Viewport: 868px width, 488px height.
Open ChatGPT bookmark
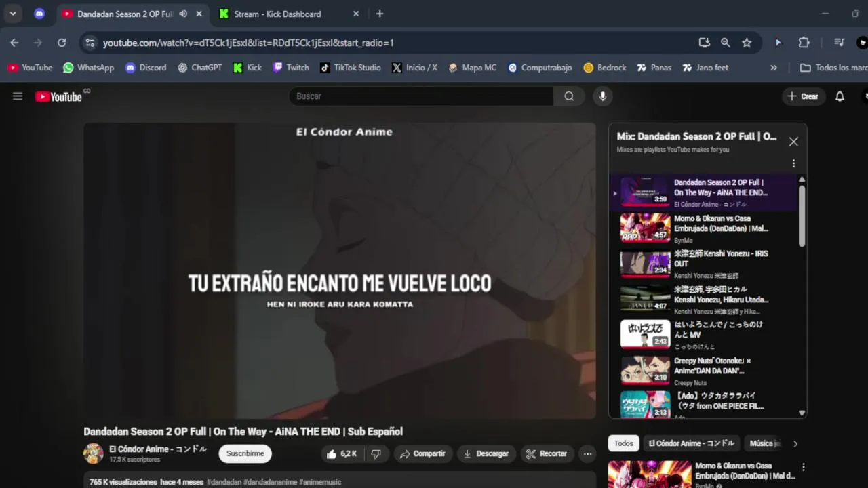(200, 68)
